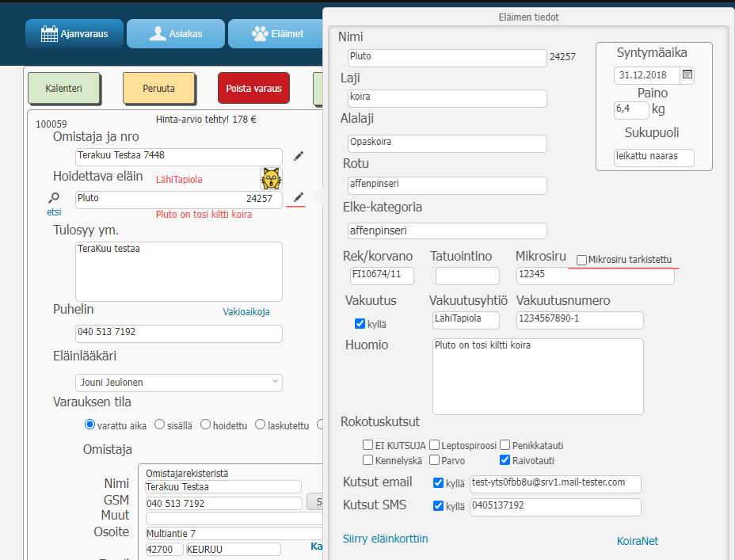This screenshot has width=735, height=560.
Task: Follow the Siirry eläinkorttiin link
Action: tap(385, 539)
